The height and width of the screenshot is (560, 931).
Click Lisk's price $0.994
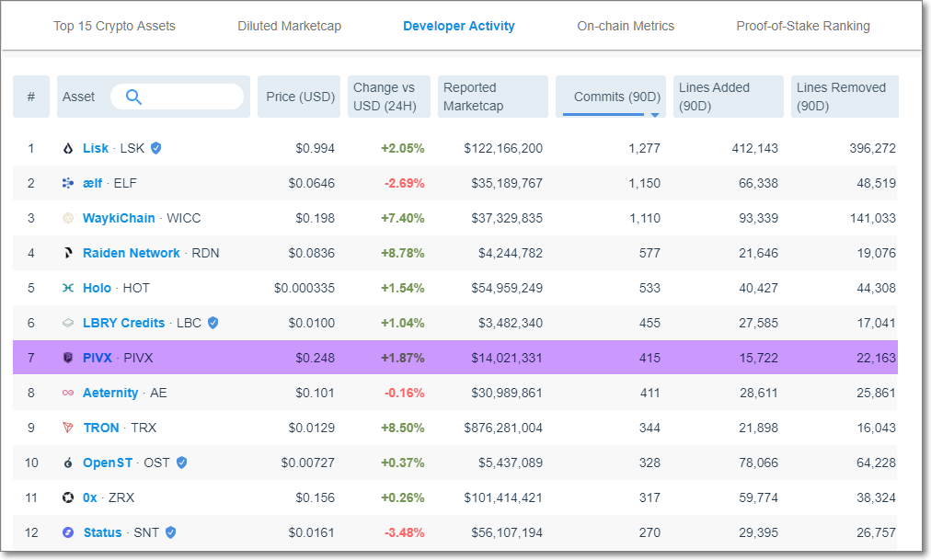(316, 148)
